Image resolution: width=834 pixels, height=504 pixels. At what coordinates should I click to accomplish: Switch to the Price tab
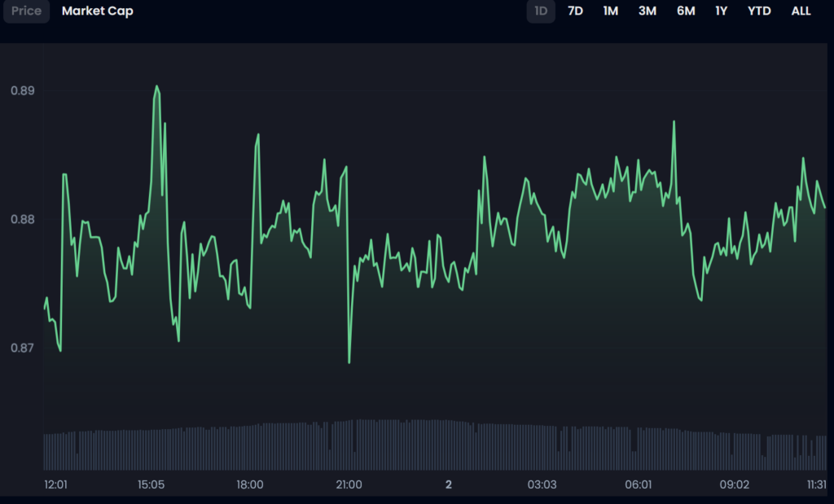tap(26, 11)
